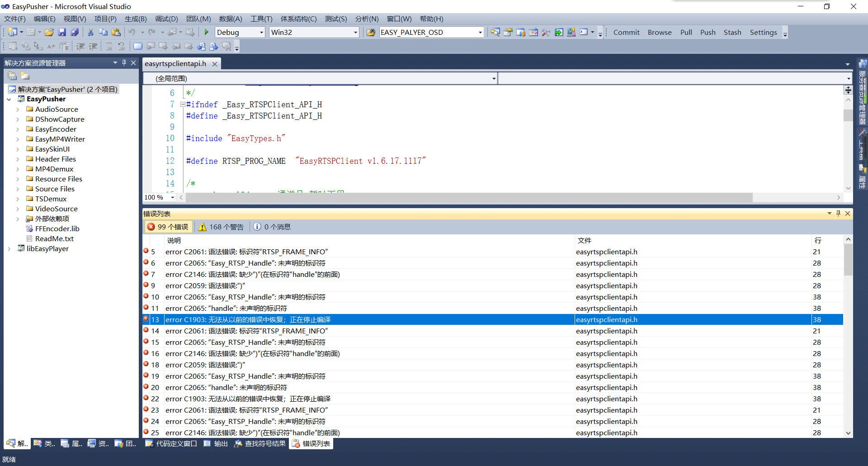Expand the libEasyPlayer project node
The height and width of the screenshot is (466, 868).
click(9, 249)
